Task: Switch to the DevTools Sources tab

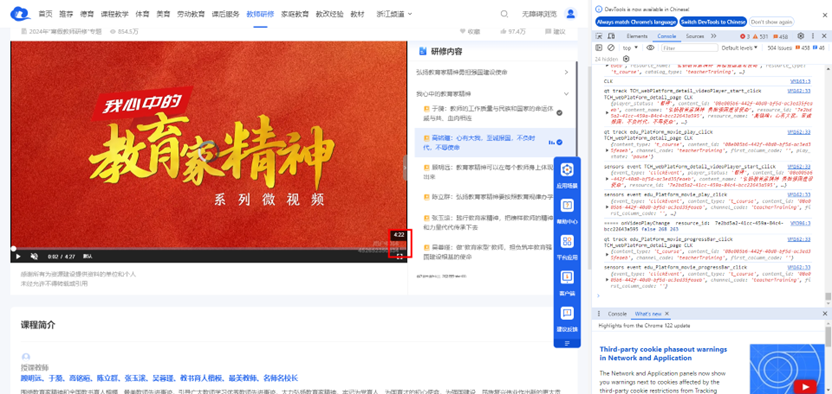Action: (695, 36)
